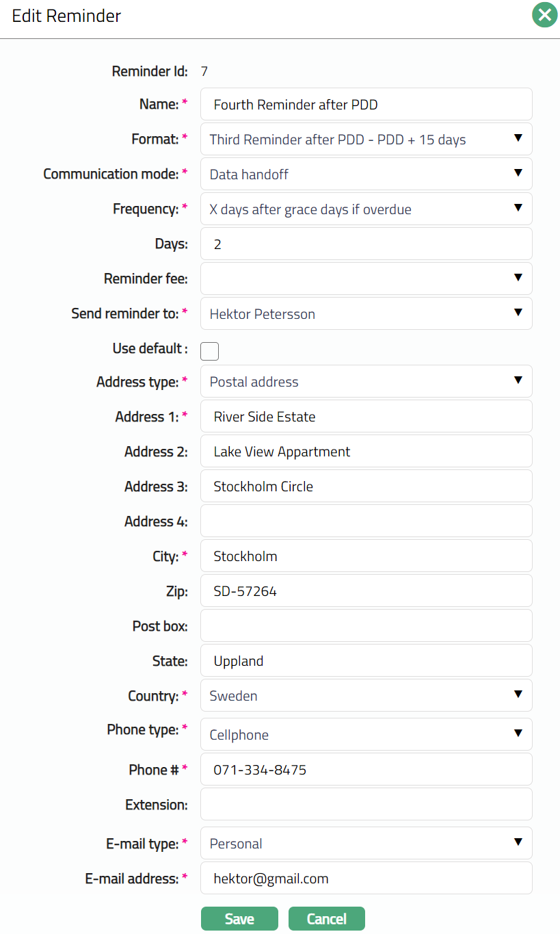Open the Country dropdown
This screenshot has width=560, height=934.
click(x=366, y=696)
